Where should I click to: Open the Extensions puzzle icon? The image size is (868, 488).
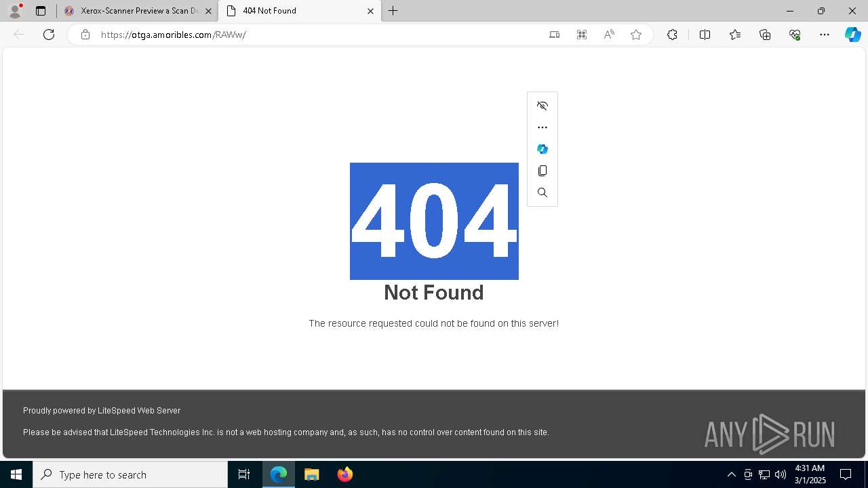pos(672,35)
